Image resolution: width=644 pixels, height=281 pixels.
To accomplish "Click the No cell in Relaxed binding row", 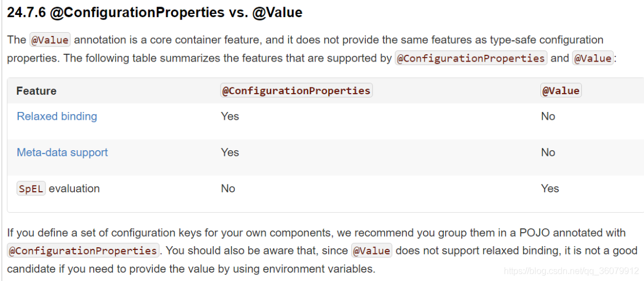I will [548, 116].
